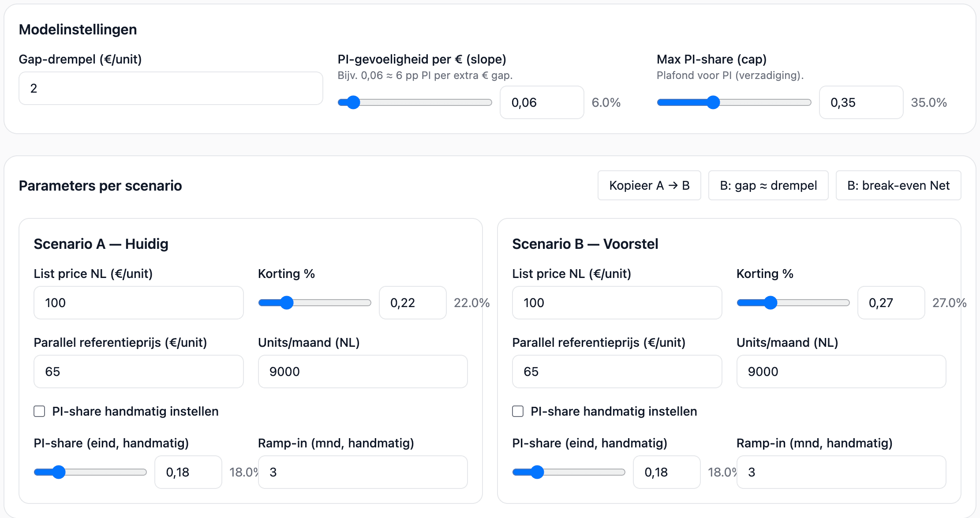
Task: Click Scenario A PI-share handmatig slider thumb
Action: click(59, 472)
